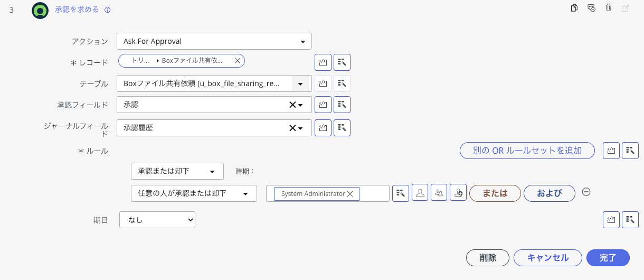The height and width of the screenshot is (280, 644).
Task: Remove the Boxファイル共有依頼 record pill
Action: coord(237,61)
